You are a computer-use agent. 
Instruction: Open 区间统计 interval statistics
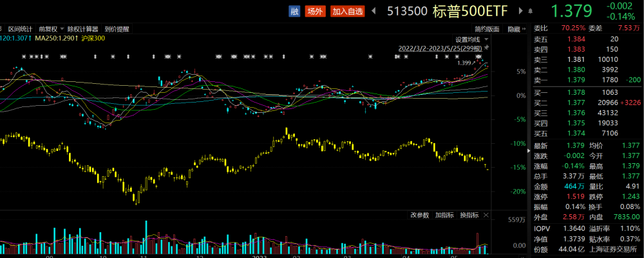pos(20,29)
